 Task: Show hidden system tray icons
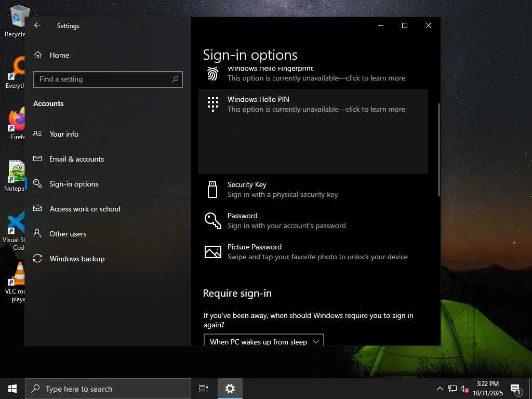pyautogui.click(x=440, y=389)
